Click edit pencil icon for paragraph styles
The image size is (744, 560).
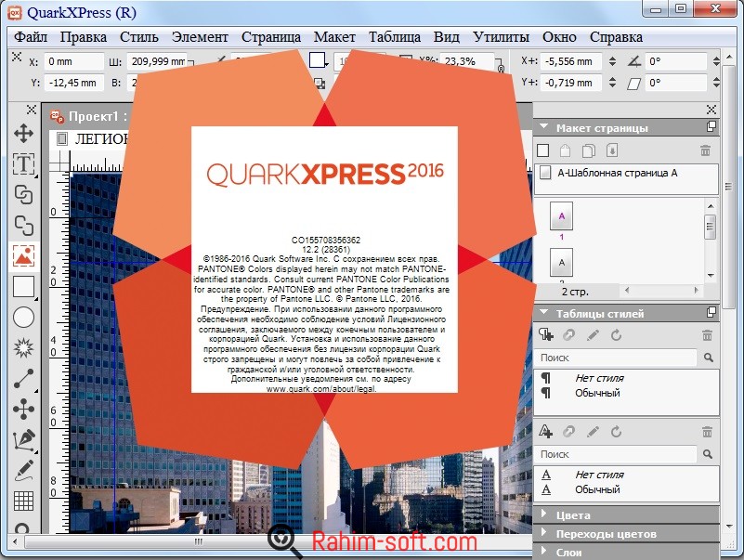593,335
